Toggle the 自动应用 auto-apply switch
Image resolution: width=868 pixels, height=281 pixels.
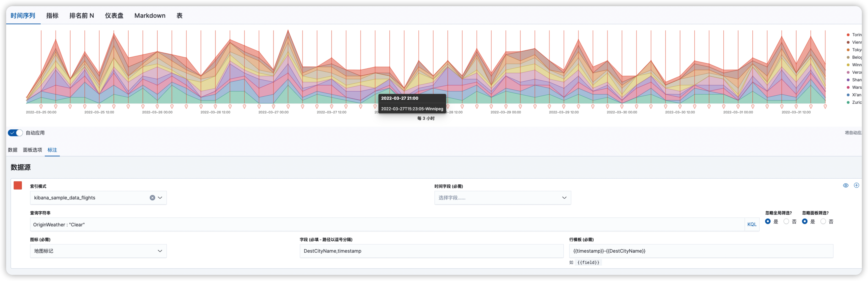point(16,133)
